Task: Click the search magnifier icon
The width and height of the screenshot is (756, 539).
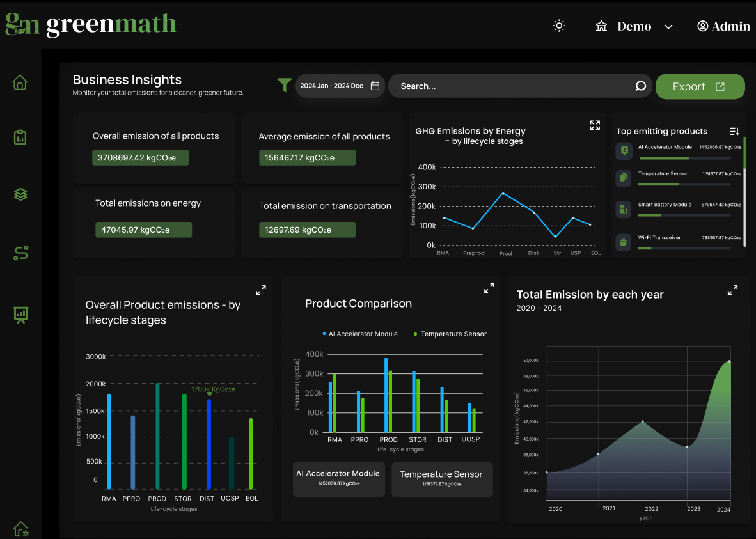Action: coord(640,86)
